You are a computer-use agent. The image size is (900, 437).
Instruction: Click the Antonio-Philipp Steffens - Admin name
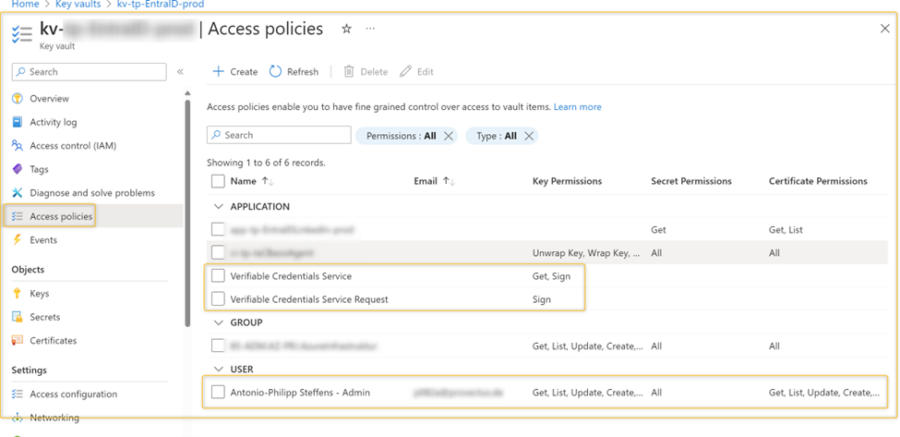click(x=300, y=393)
